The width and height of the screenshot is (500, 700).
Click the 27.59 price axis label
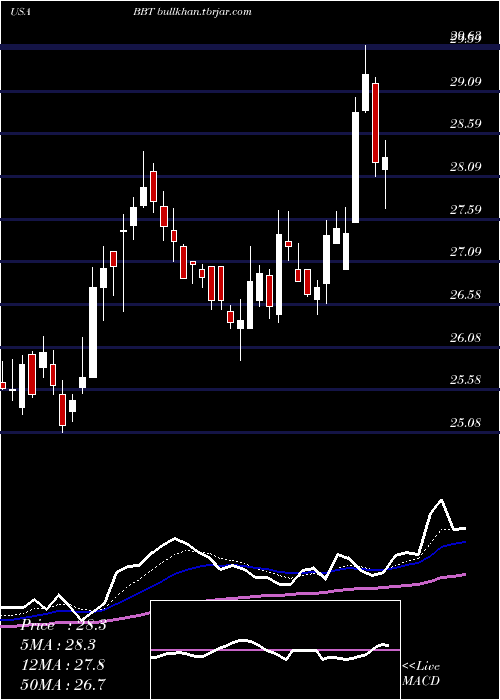tap(465, 209)
